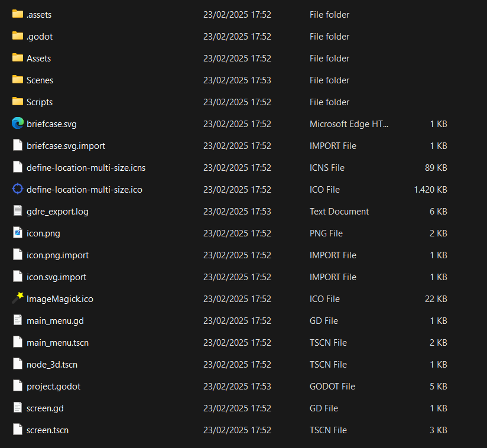The image size is (487, 448).
Task: Click the .assets folder icon
Action: pyautogui.click(x=17, y=14)
